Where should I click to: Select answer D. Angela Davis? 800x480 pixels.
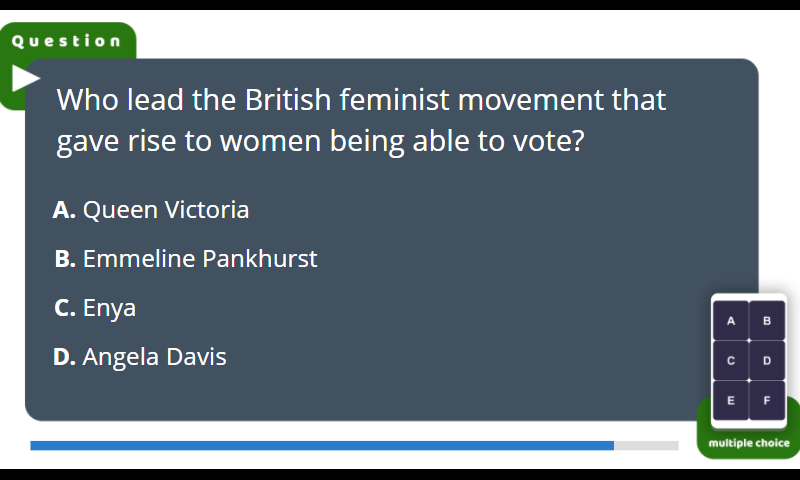tap(140, 357)
